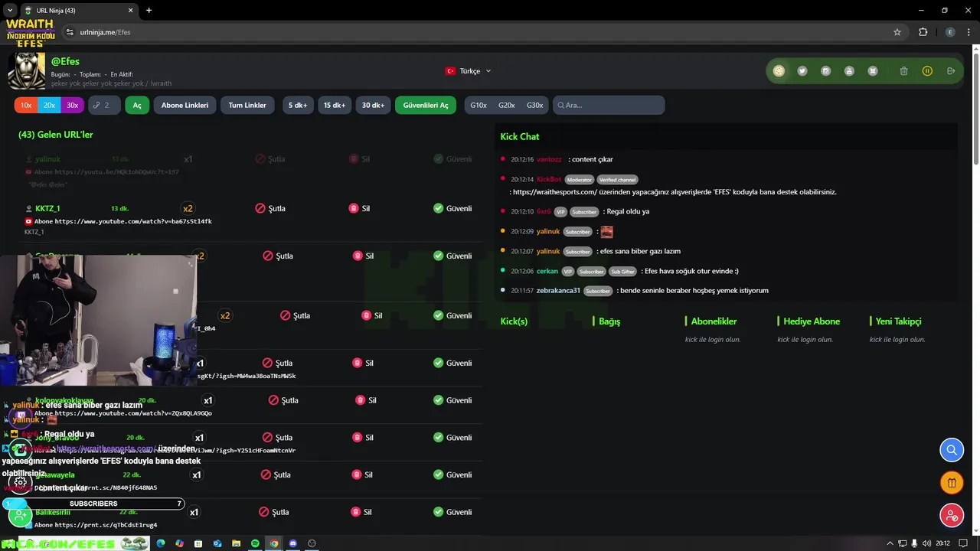
Task: Select G10x option
Action: (479, 105)
